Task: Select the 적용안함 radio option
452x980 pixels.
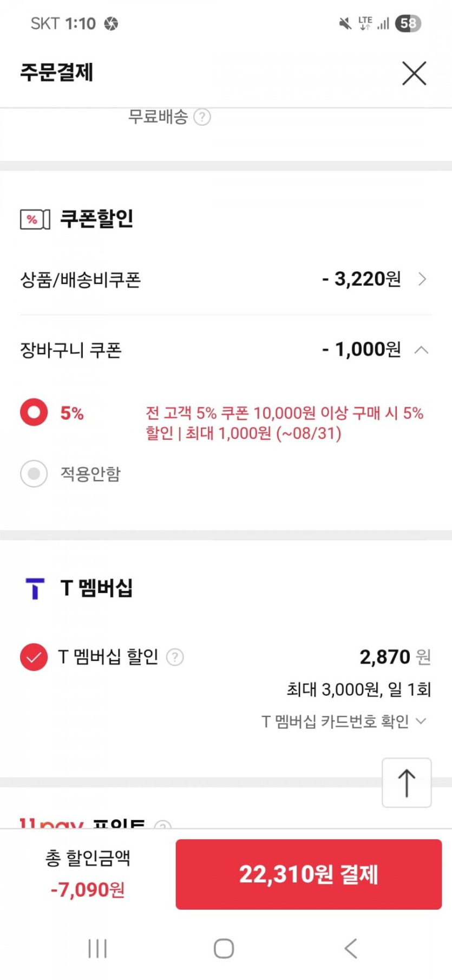Action: [x=34, y=474]
